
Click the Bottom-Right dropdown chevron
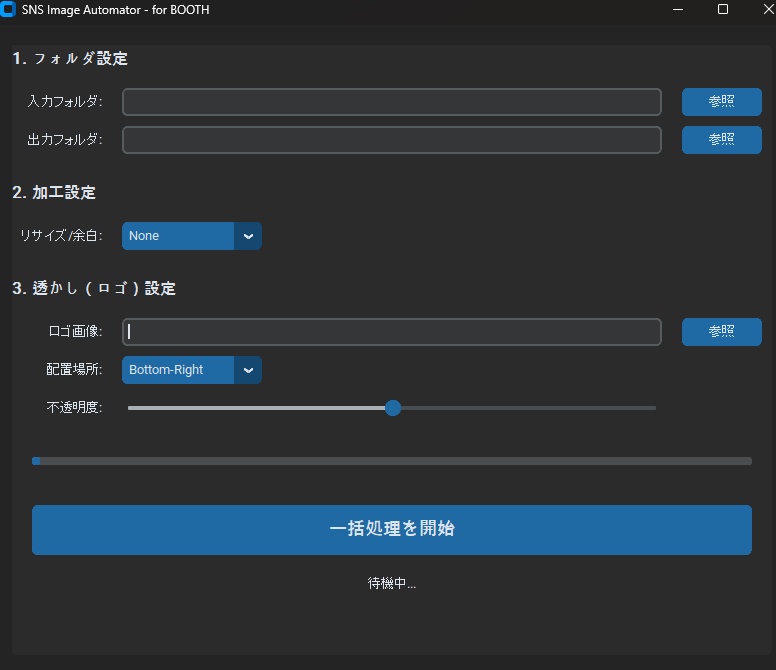pos(248,370)
